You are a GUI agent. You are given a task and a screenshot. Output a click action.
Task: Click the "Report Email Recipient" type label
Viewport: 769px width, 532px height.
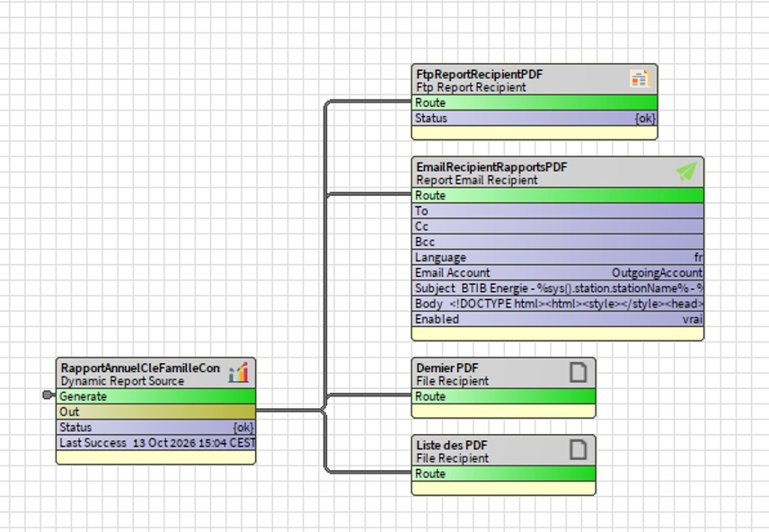[x=477, y=180]
